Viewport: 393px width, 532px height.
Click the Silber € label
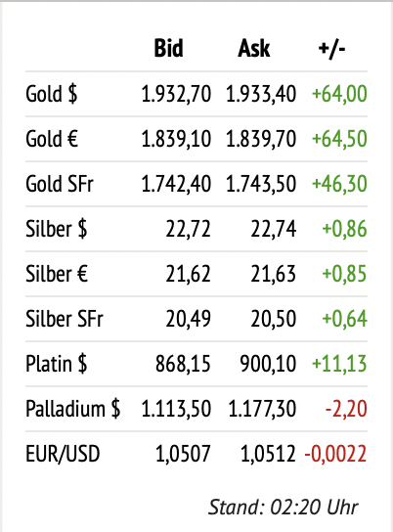coord(57,274)
